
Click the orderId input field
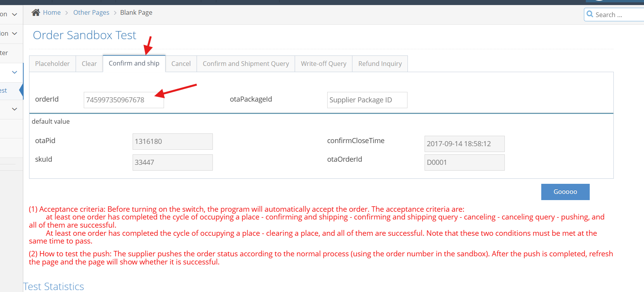[124, 100]
